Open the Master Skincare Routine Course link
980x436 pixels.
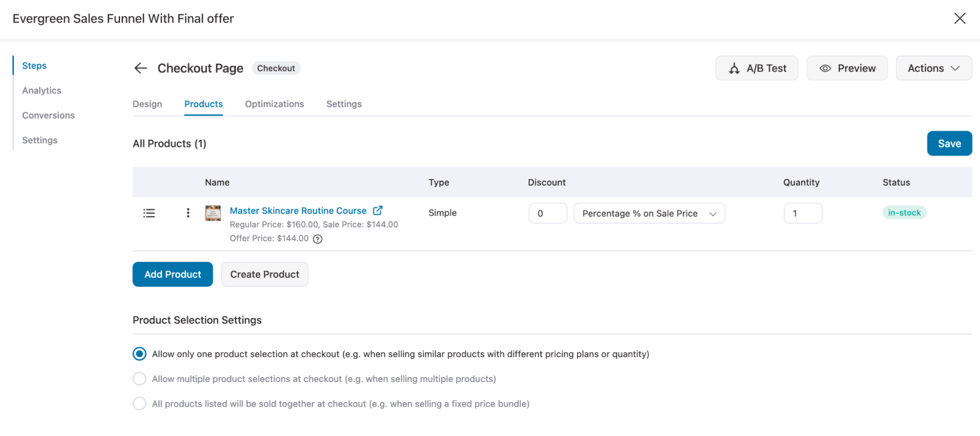298,210
